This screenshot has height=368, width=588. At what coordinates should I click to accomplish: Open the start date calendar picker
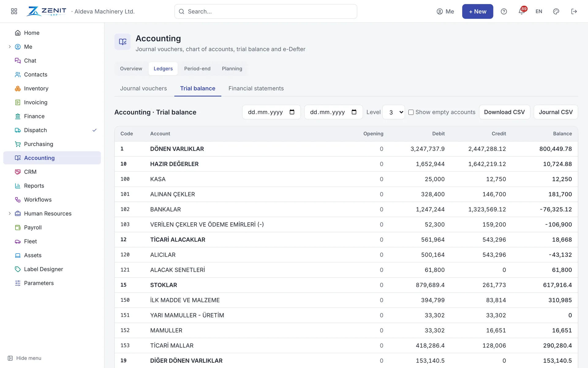pyautogui.click(x=292, y=112)
